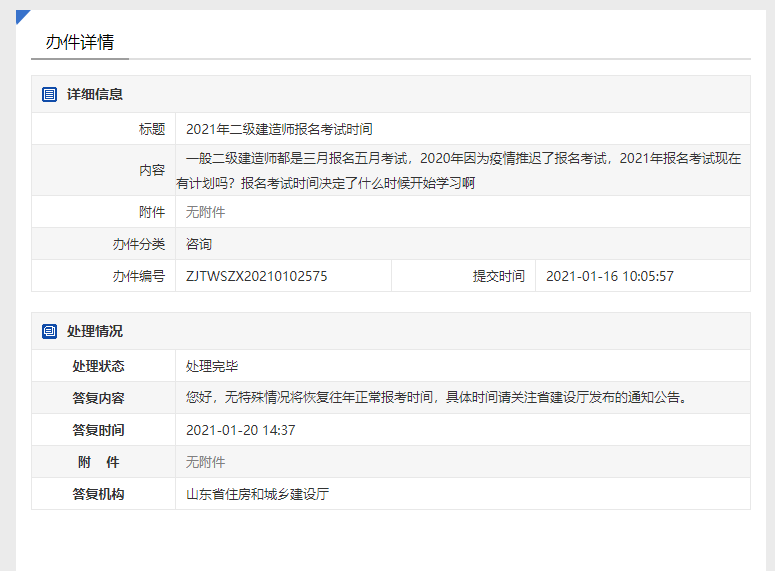This screenshot has width=775, height=571.
Task: Click the 详细信息 section list icon
Action: [x=49, y=94]
